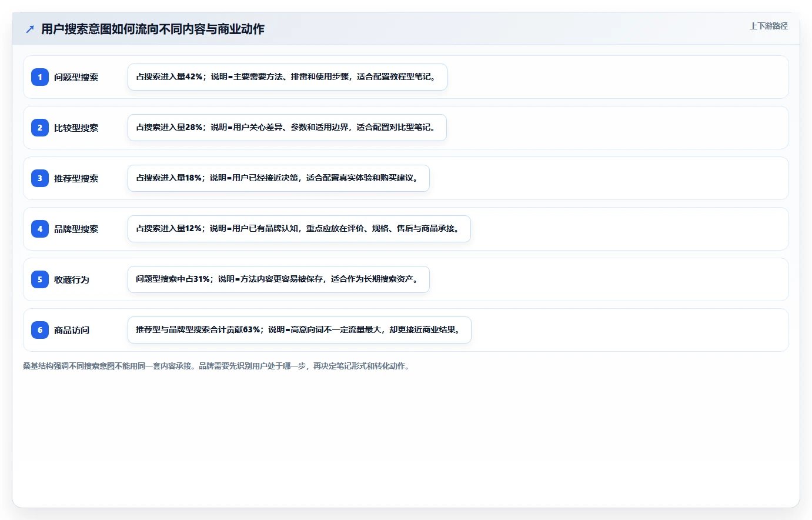This screenshot has width=812, height=520.
Task: Click the 推荐型搜索 label
Action: (x=76, y=178)
